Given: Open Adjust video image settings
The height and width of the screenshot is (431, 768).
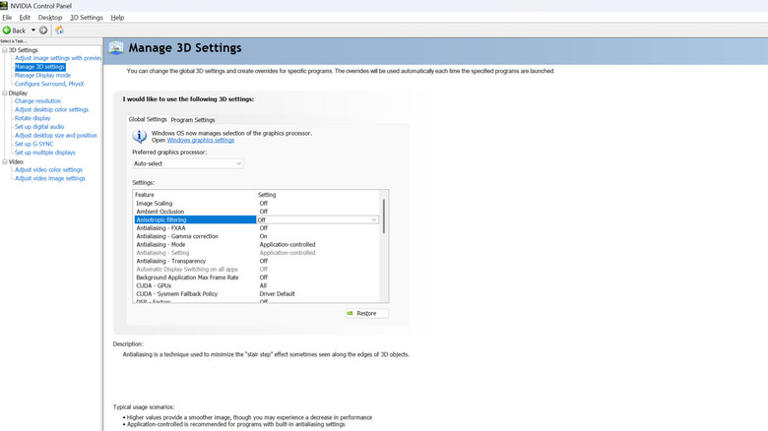Looking at the screenshot, I should [x=50, y=178].
